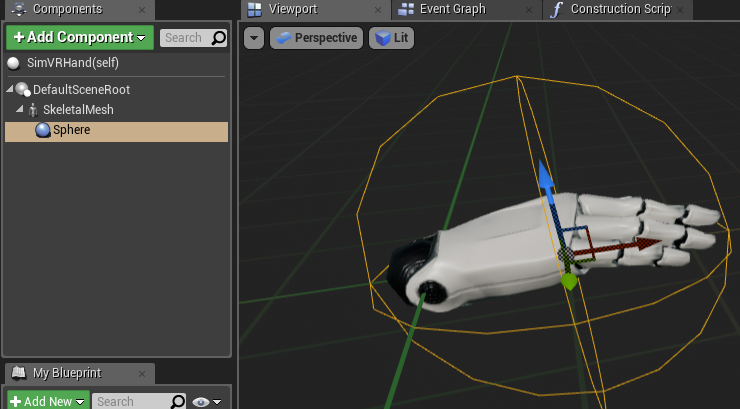Open the Lit view mode menu
Screen dimensions: 740x409
coord(391,38)
